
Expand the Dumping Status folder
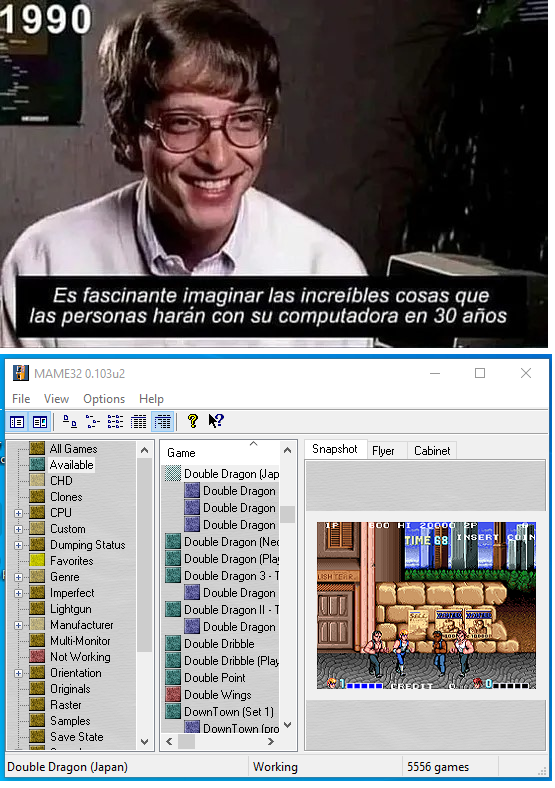tap(19, 545)
